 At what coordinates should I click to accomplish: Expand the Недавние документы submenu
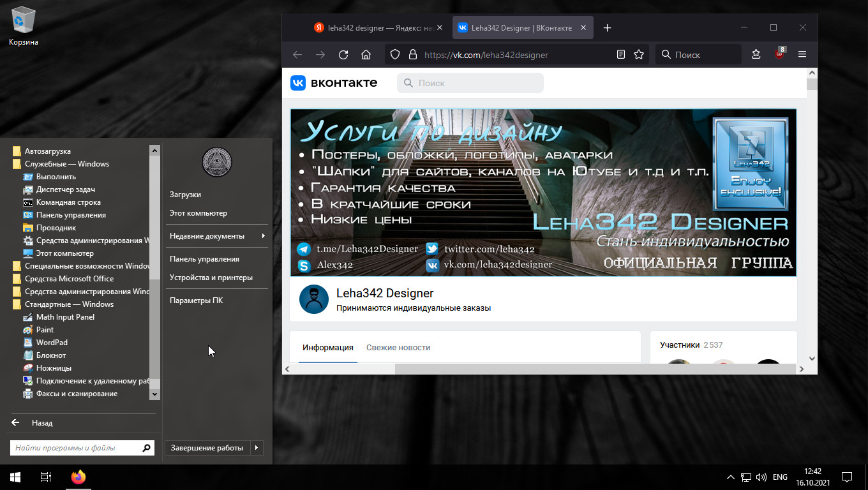(217, 236)
